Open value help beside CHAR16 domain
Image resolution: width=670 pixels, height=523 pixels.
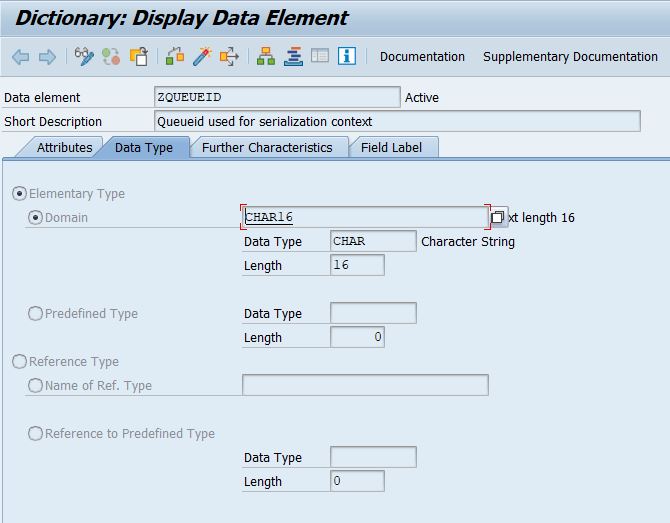pos(497,217)
